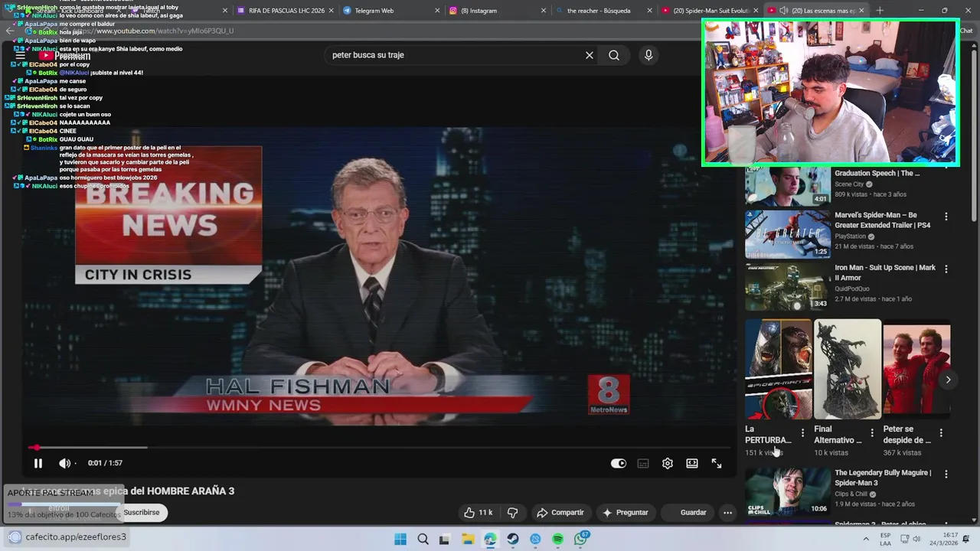This screenshot has height=551, width=980.
Task: Click the Suscribirse button
Action: [142, 513]
